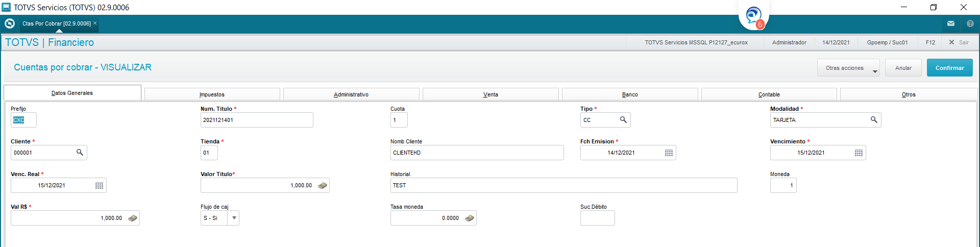Viewport: 980px width, 247px height.
Task: Click the Administrador user label
Action: (x=789, y=42)
